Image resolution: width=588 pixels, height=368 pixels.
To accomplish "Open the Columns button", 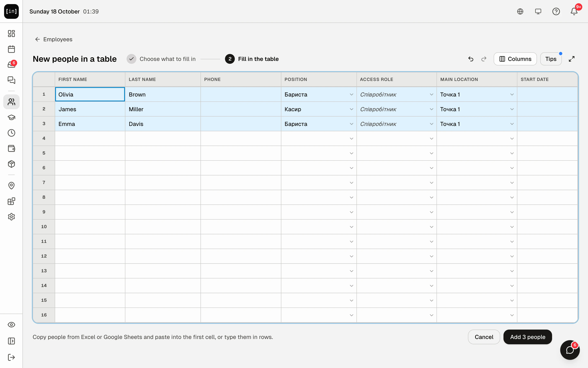I will point(515,59).
